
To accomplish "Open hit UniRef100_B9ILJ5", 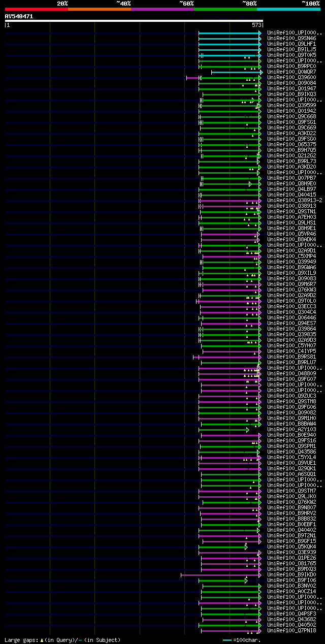I will (x=291, y=49).
